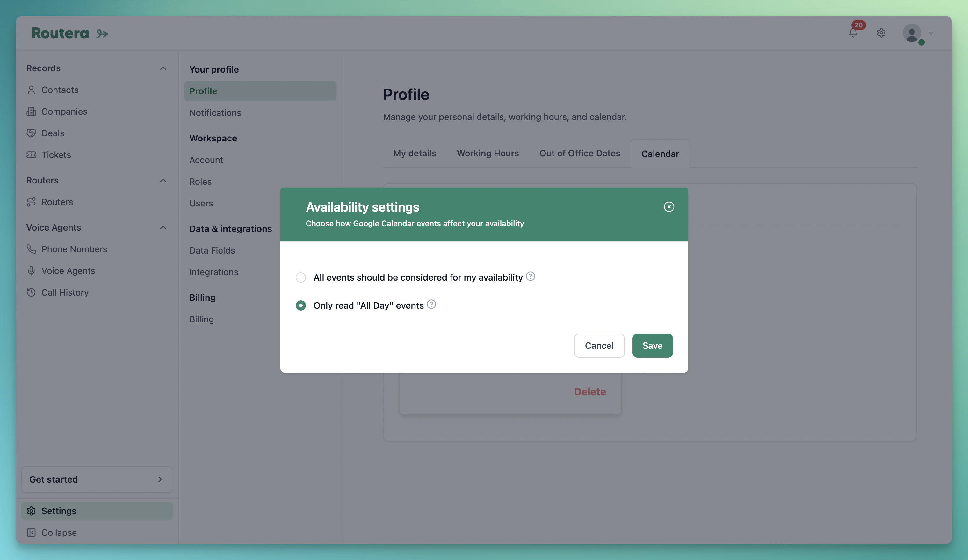Cancel the availability settings

(599, 346)
